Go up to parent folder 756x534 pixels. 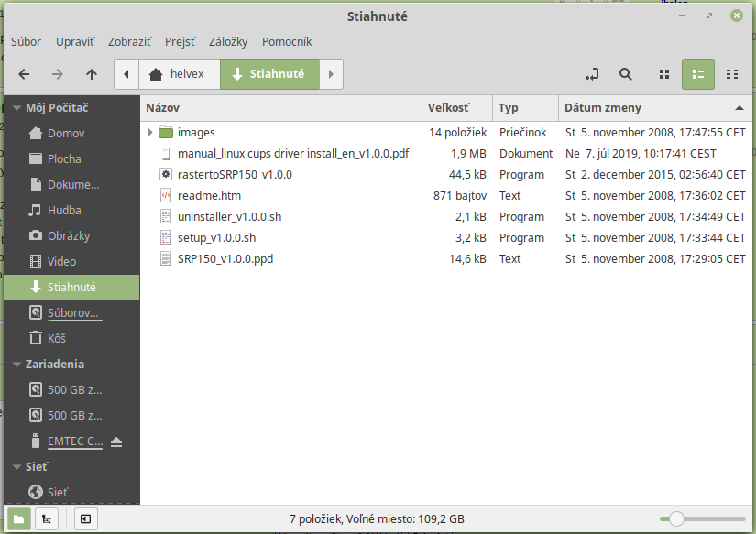point(91,74)
